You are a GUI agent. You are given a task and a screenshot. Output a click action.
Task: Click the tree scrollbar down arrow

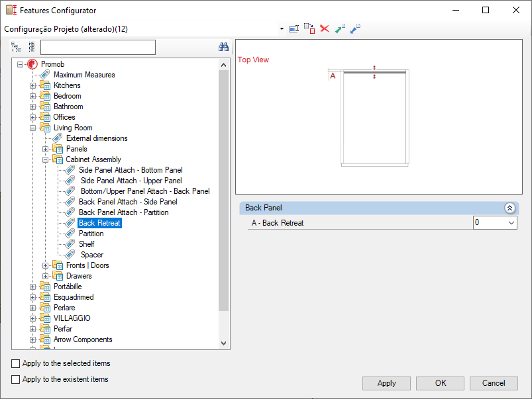(223, 343)
